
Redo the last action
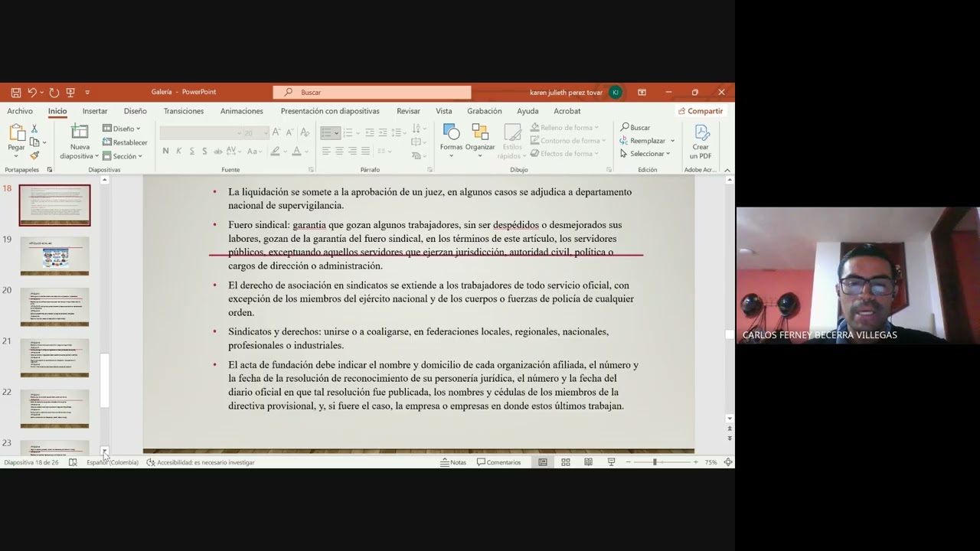click(54, 93)
